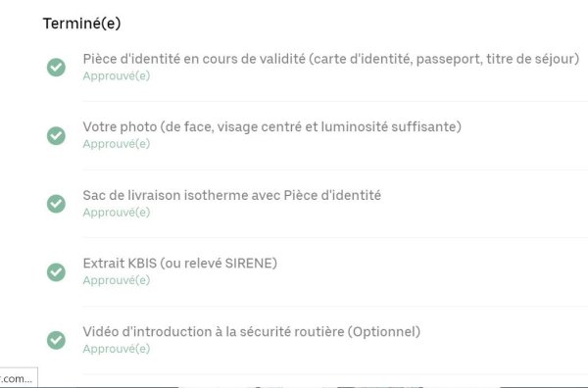588x388 pixels.
Task: Select the text 'passeport, titre de séjour)'
Action: pyautogui.click(x=498, y=59)
